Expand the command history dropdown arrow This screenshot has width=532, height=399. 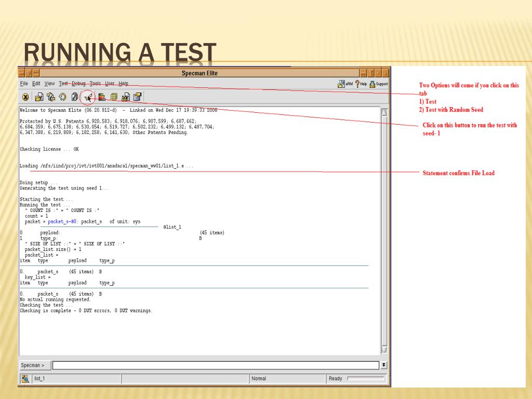click(384, 365)
